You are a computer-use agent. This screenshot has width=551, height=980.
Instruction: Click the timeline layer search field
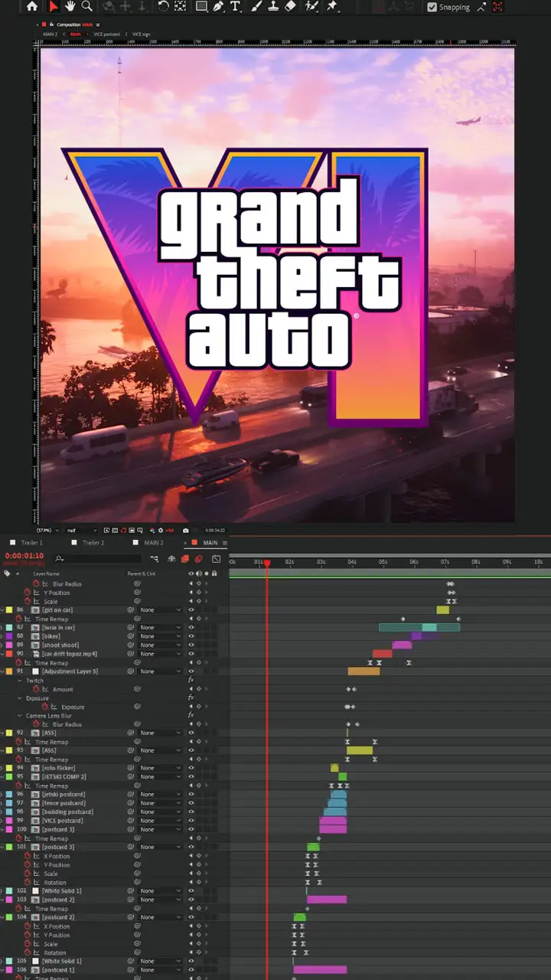97,559
